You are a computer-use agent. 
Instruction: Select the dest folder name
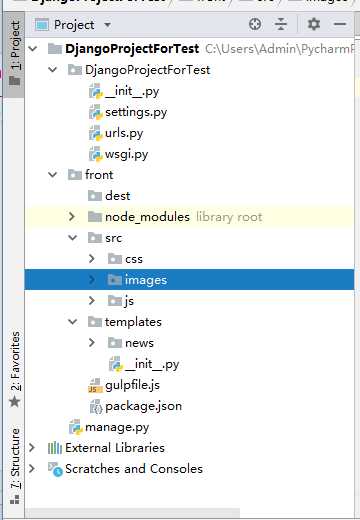[x=117, y=196]
